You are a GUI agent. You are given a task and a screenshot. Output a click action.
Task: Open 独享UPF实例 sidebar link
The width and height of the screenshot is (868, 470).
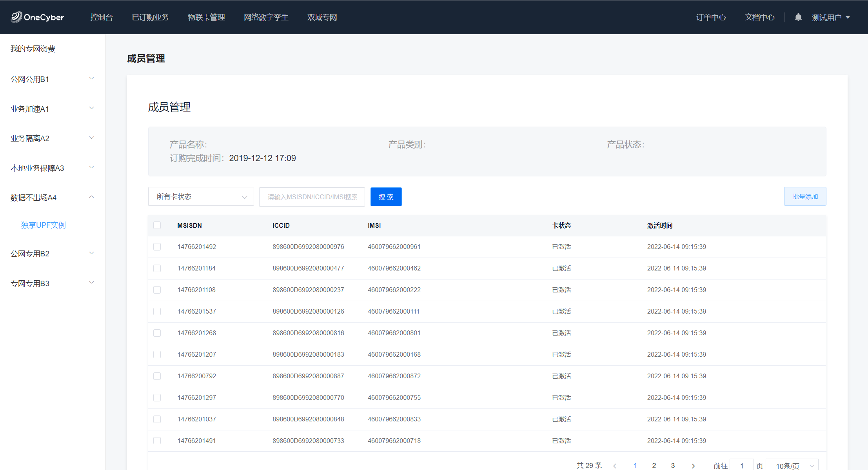pos(43,225)
